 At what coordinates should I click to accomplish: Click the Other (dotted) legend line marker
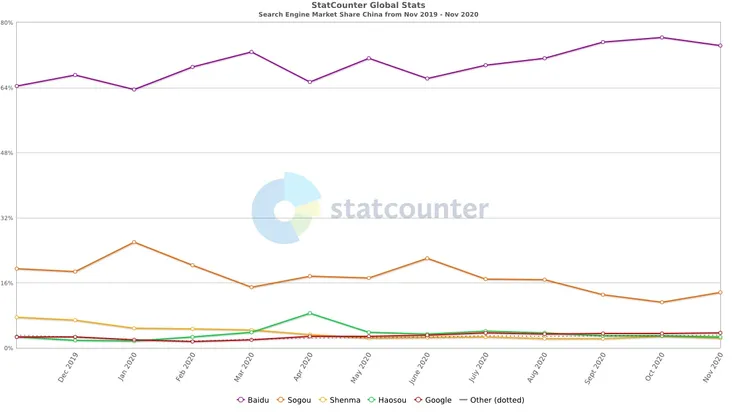click(x=465, y=400)
